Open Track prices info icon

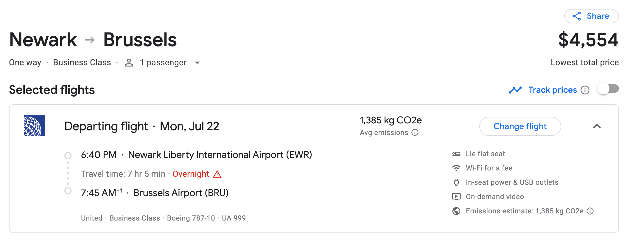(585, 90)
